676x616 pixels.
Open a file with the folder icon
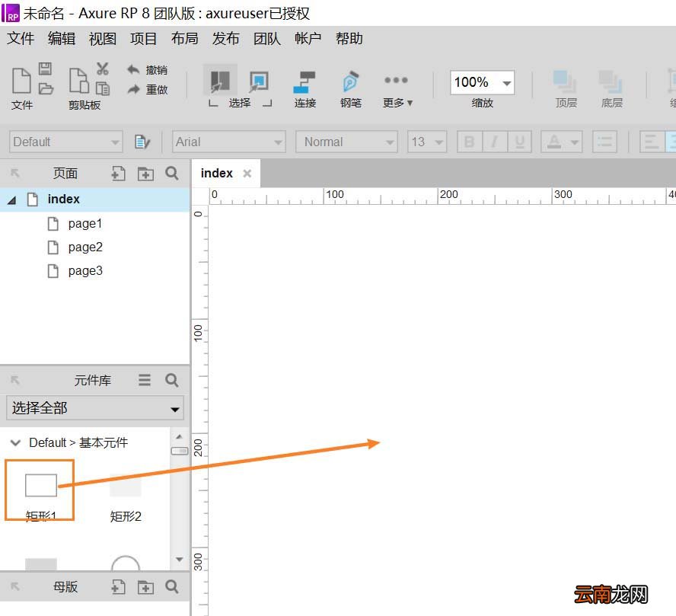click(46, 89)
